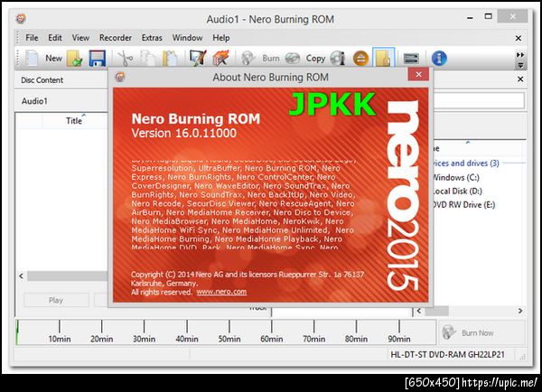This screenshot has height=392, width=542.
Task: Click the Choose Recorder drive icon
Action: pos(411,59)
